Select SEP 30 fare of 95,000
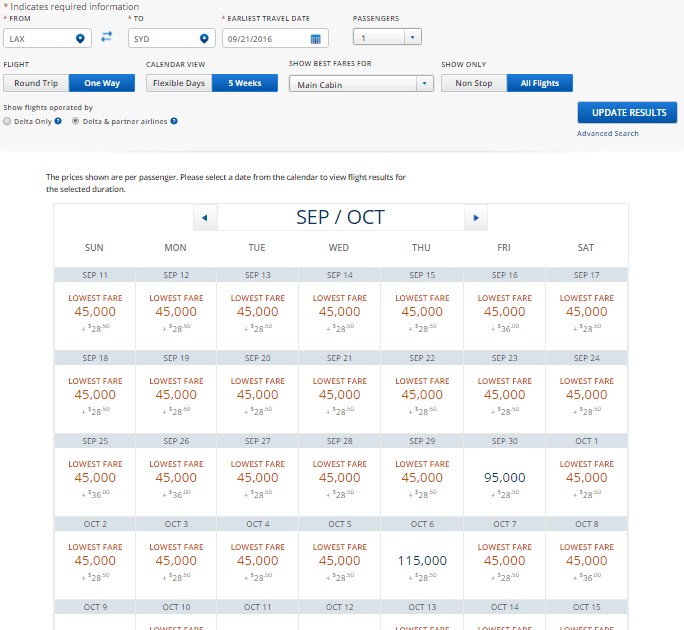 (504, 481)
